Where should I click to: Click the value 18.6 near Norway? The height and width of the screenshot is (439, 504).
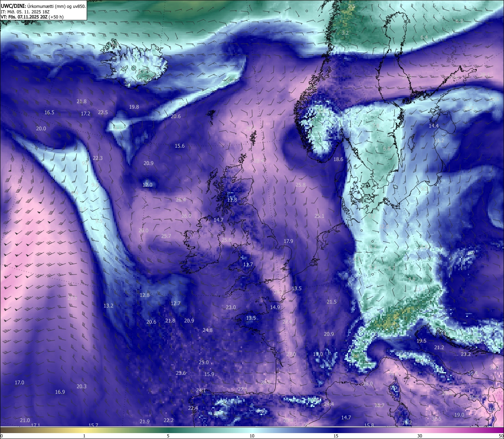coord(338,159)
